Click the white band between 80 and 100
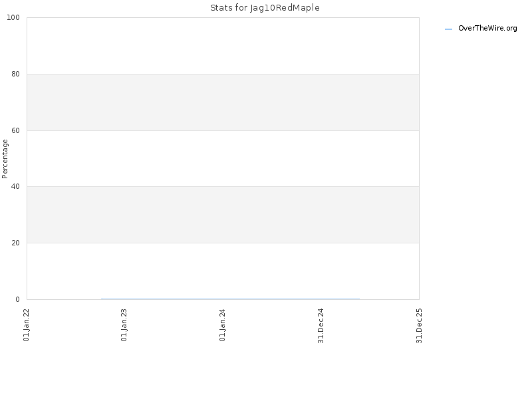The height and width of the screenshot is (399, 532). 223,46
